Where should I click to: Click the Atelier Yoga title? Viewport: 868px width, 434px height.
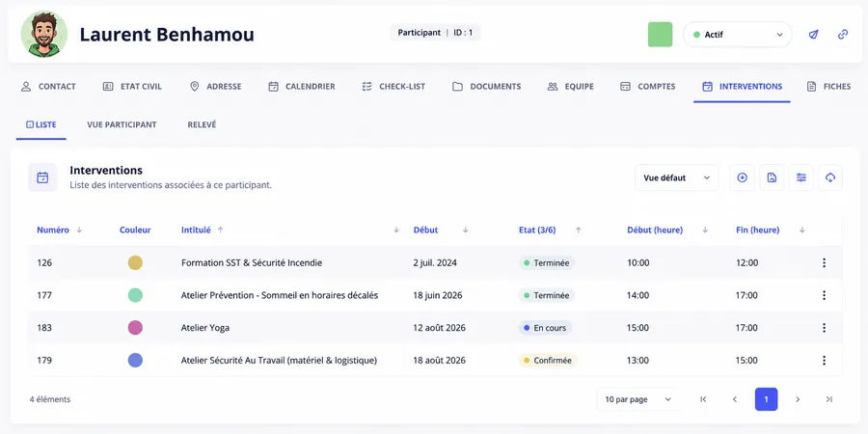(x=204, y=328)
